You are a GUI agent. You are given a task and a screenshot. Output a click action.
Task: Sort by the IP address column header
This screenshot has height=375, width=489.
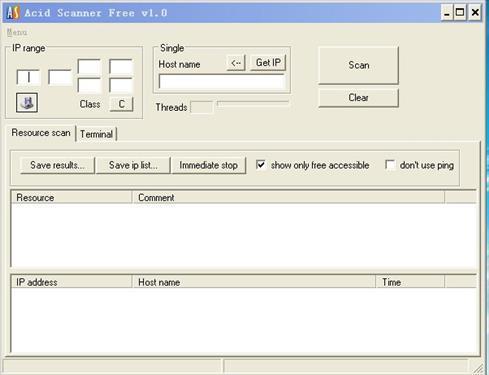[x=72, y=282]
